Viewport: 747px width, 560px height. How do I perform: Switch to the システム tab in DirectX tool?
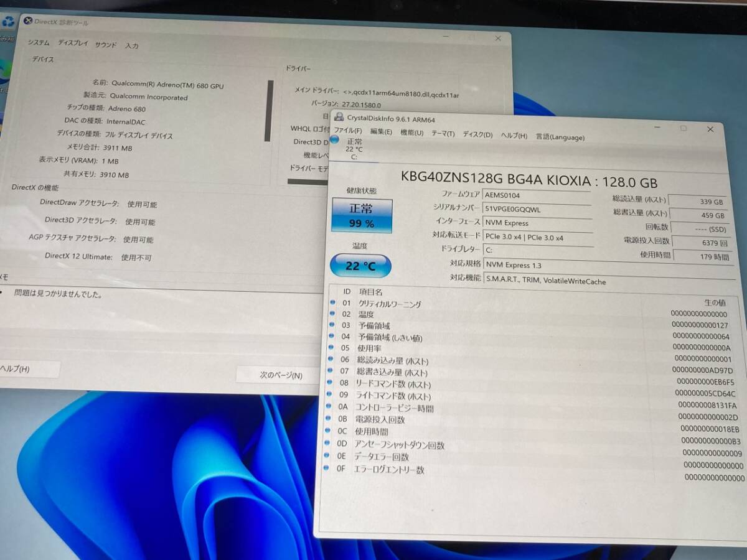click(x=39, y=42)
